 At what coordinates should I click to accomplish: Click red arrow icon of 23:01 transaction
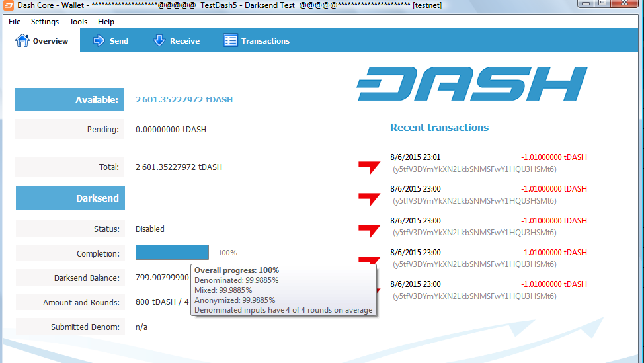pos(369,167)
